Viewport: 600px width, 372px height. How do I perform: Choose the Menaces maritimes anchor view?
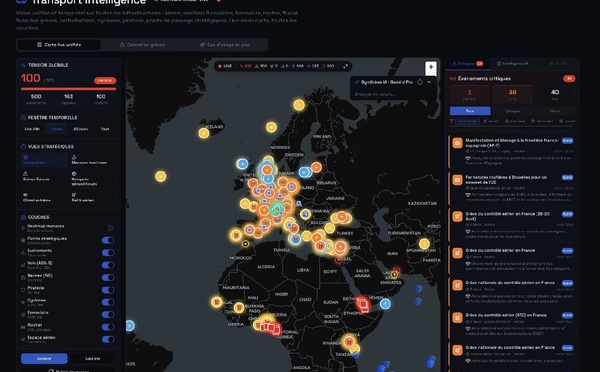93,160
